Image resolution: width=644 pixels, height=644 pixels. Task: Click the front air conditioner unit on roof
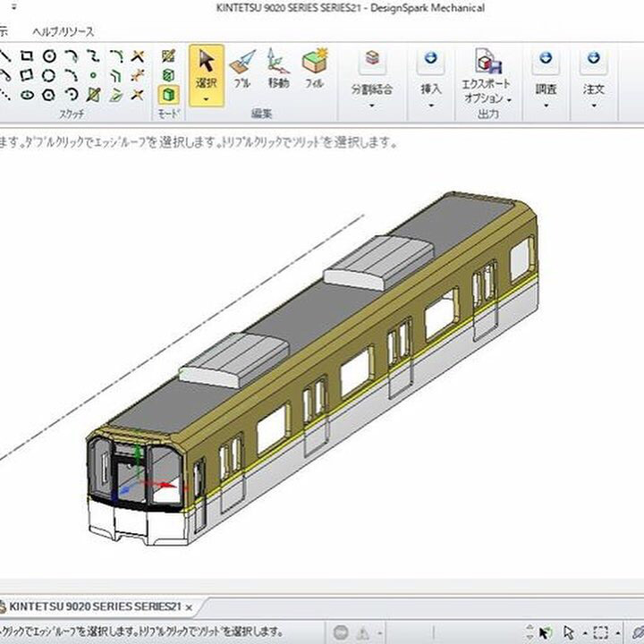tap(235, 360)
